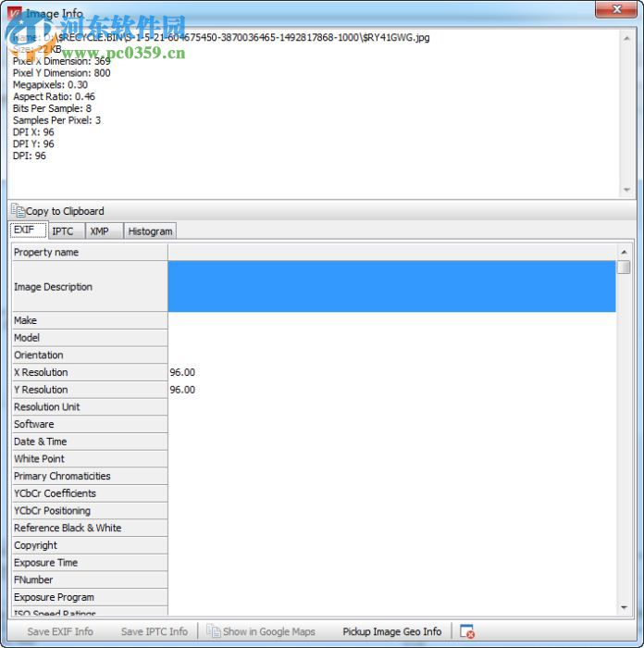Click the EXIF table scroll-up arrow
Viewport: 644px width, 648px height.
click(x=624, y=252)
